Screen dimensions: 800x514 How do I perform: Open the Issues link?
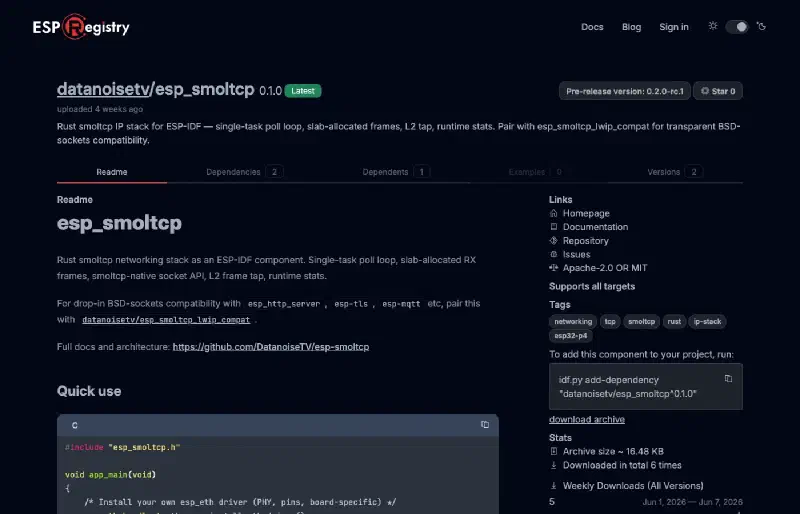[576, 254]
